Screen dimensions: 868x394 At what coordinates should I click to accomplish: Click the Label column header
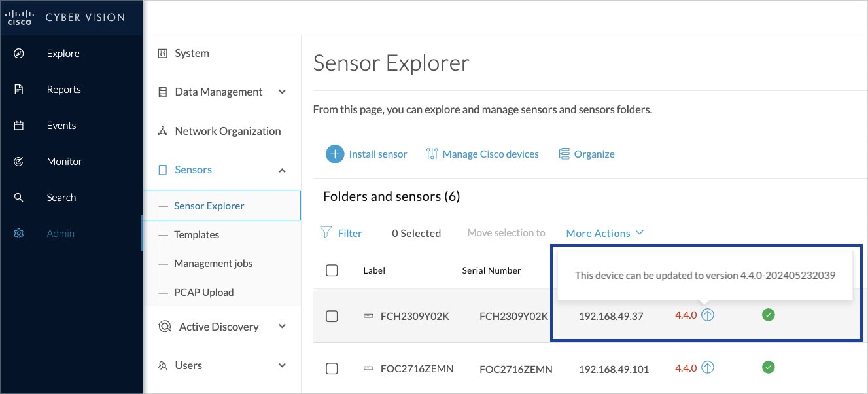pyautogui.click(x=374, y=270)
